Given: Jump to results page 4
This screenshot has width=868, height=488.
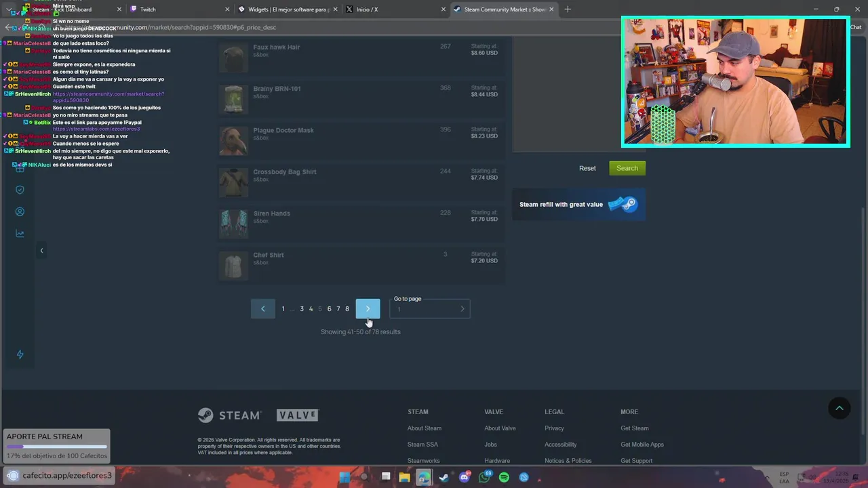Looking at the screenshot, I should click(311, 309).
